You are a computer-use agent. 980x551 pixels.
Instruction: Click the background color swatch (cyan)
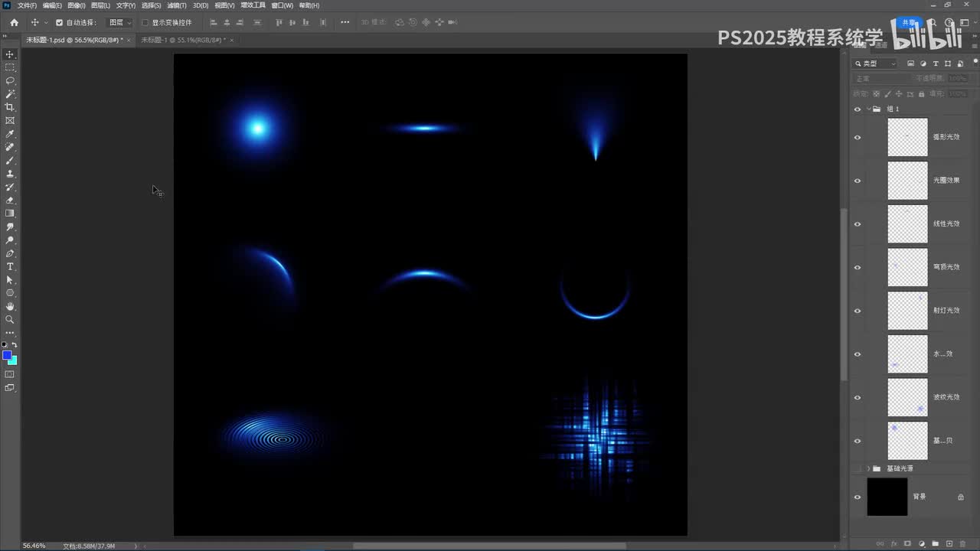pos(14,362)
